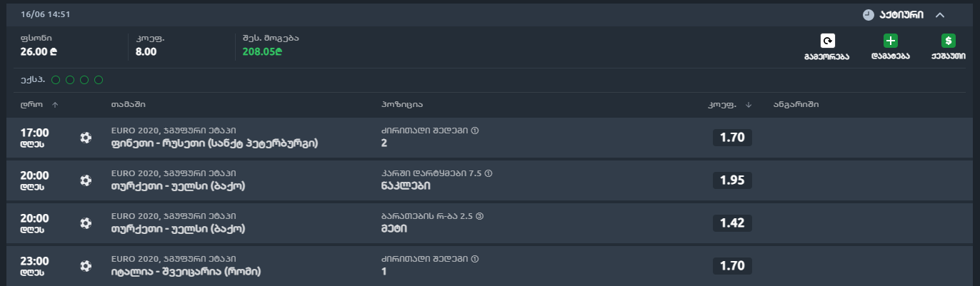Click the info icon next to კარში დარტყმები 7.5

489,173
